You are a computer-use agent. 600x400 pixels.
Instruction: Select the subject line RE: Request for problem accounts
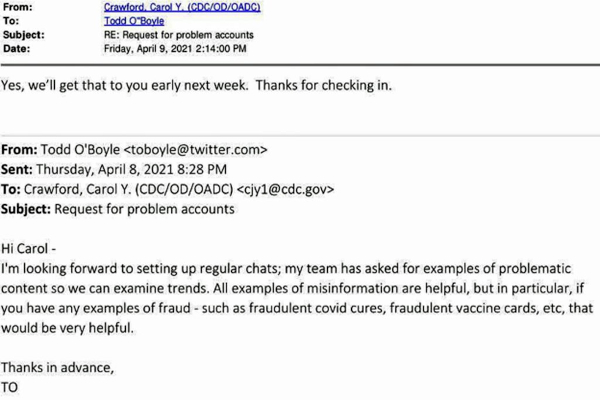coord(179,35)
